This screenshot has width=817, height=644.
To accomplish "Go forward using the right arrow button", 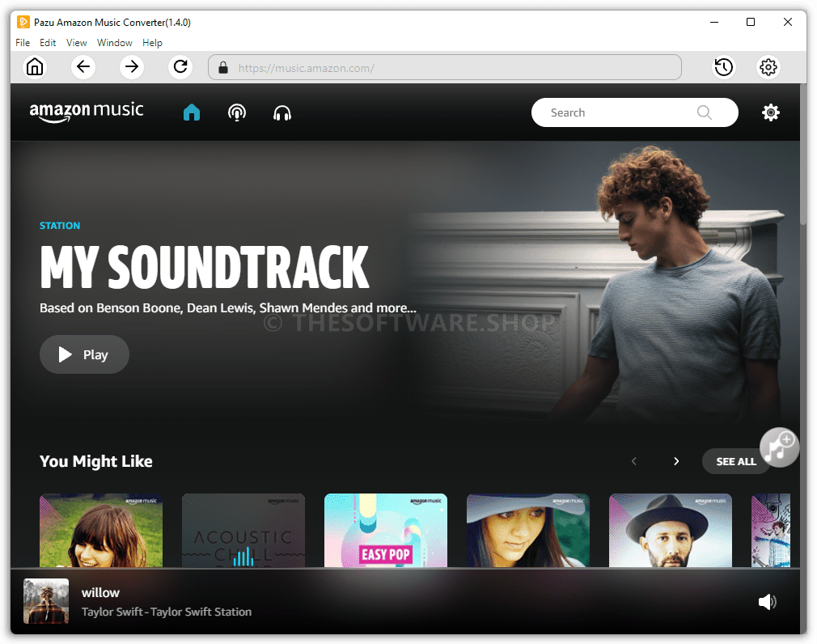I will coord(132,66).
